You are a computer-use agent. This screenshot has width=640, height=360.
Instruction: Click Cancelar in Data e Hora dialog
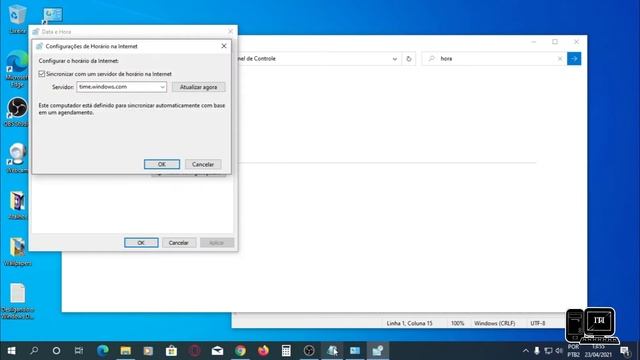point(179,242)
